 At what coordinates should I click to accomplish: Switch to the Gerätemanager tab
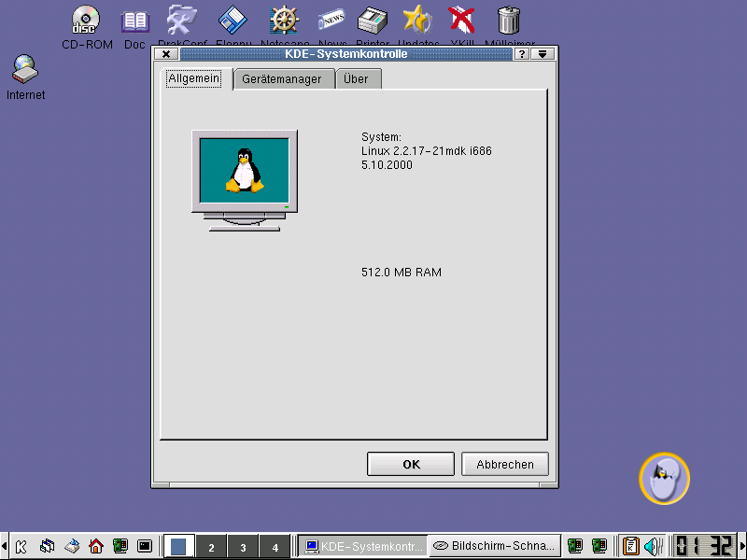(281, 79)
